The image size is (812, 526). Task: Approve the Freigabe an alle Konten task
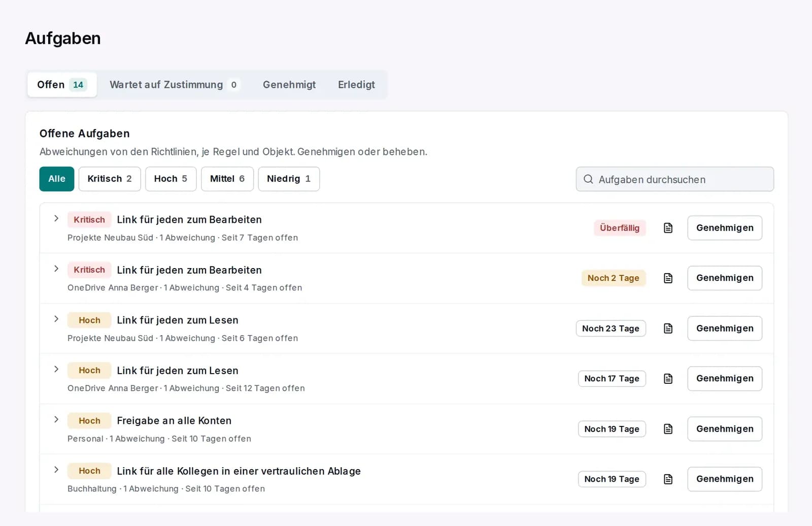point(725,429)
